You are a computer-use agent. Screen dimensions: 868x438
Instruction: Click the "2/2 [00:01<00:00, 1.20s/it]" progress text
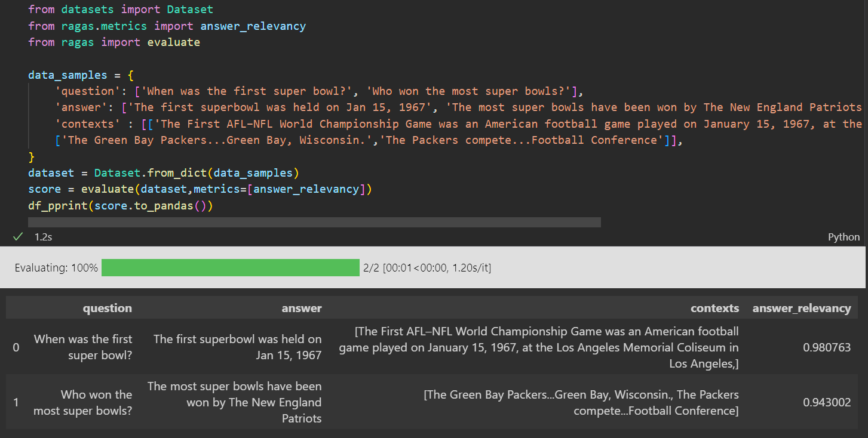pos(427,268)
